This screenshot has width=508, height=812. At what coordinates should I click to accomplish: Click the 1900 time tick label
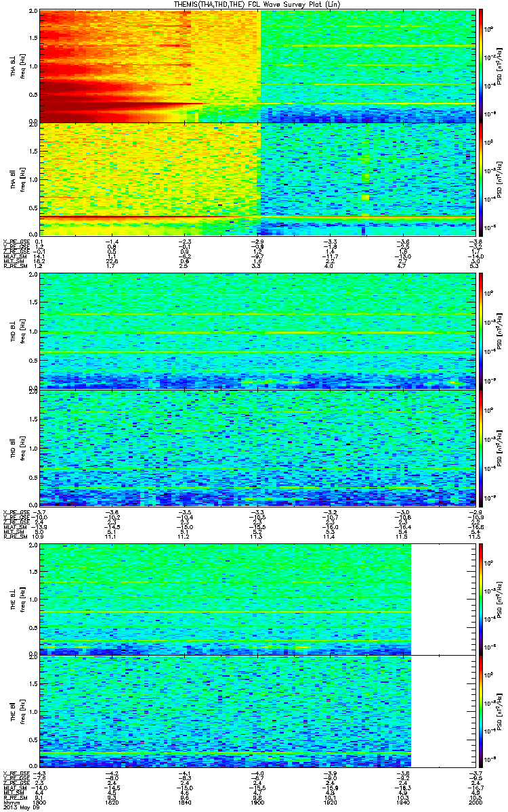click(x=257, y=801)
